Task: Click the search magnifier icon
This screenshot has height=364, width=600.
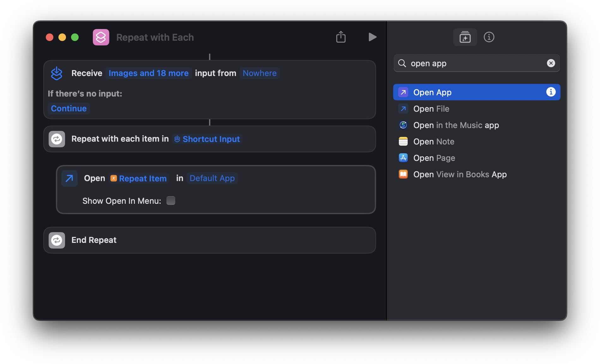Action: tap(402, 63)
